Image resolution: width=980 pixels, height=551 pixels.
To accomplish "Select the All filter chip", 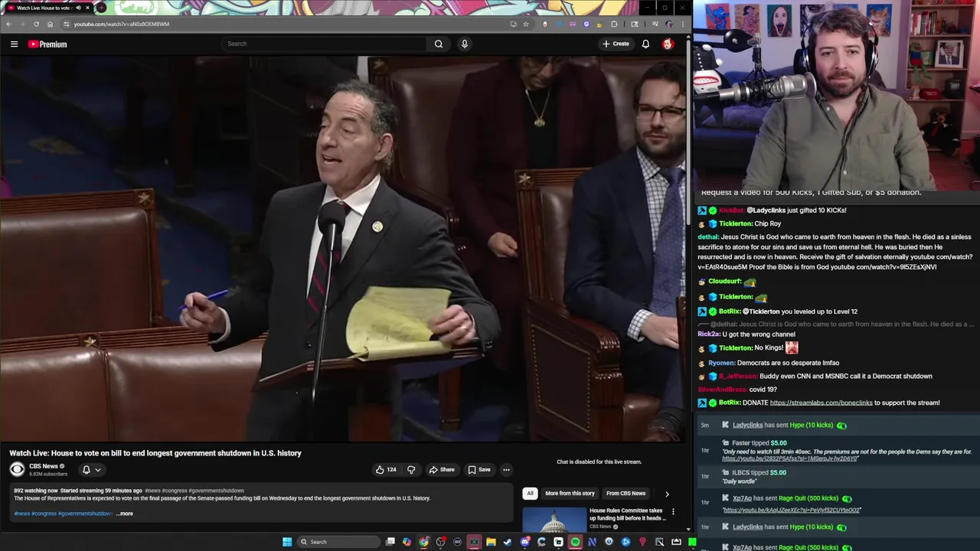I will pos(530,494).
